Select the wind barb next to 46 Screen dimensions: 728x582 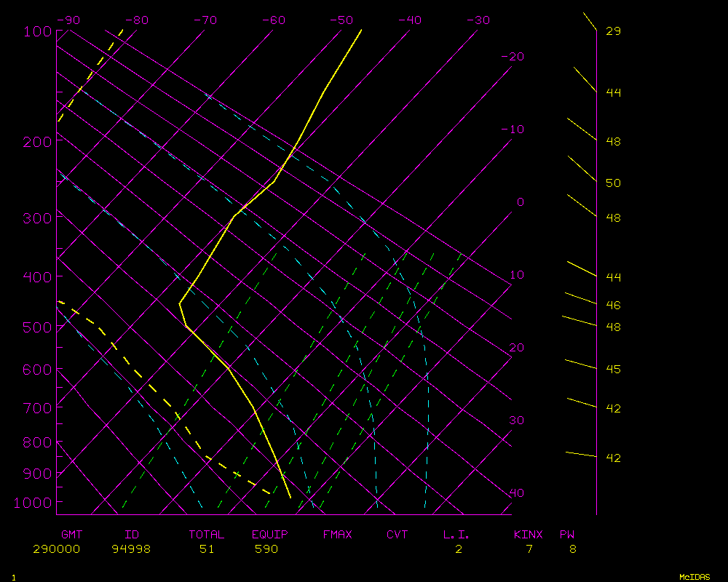pyautogui.click(x=581, y=299)
